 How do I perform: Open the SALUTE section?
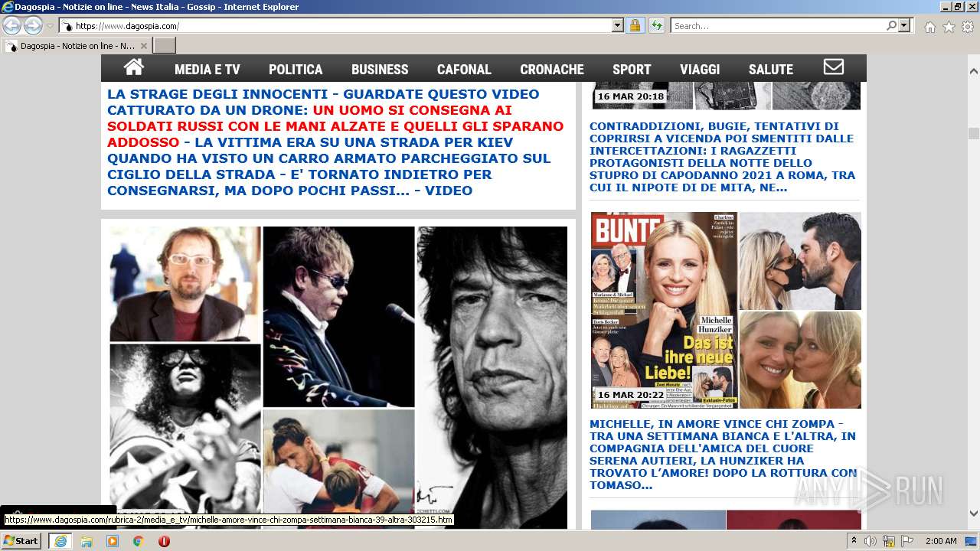point(771,70)
